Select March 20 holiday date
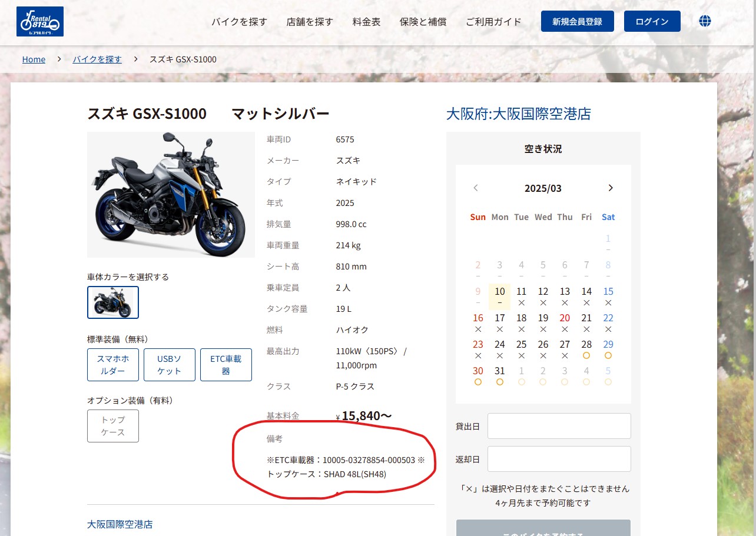The width and height of the screenshot is (756, 536). (565, 323)
